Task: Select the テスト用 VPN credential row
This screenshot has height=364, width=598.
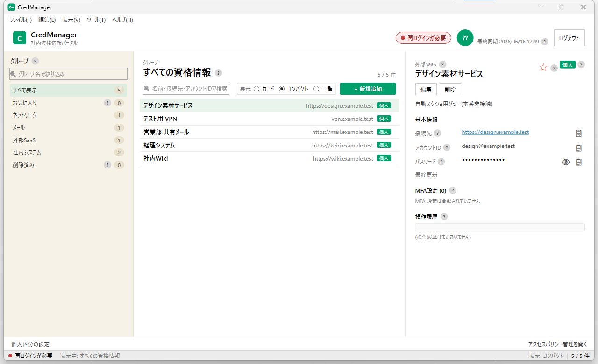Action: [x=270, y=119]
